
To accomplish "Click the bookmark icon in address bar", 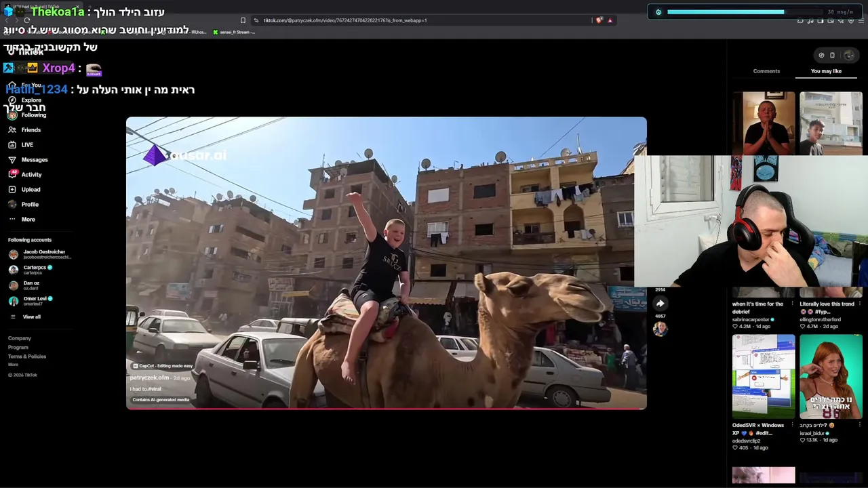I will point(243,20).
